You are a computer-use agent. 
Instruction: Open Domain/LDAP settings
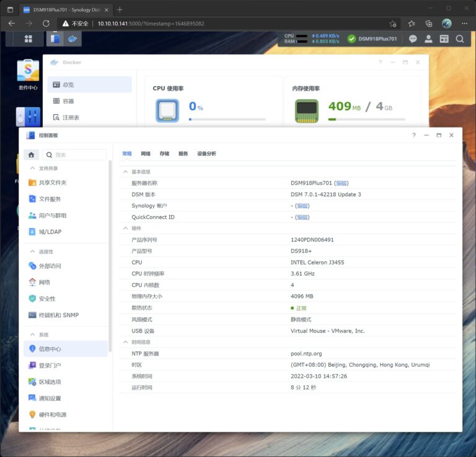tap(66, 232)
